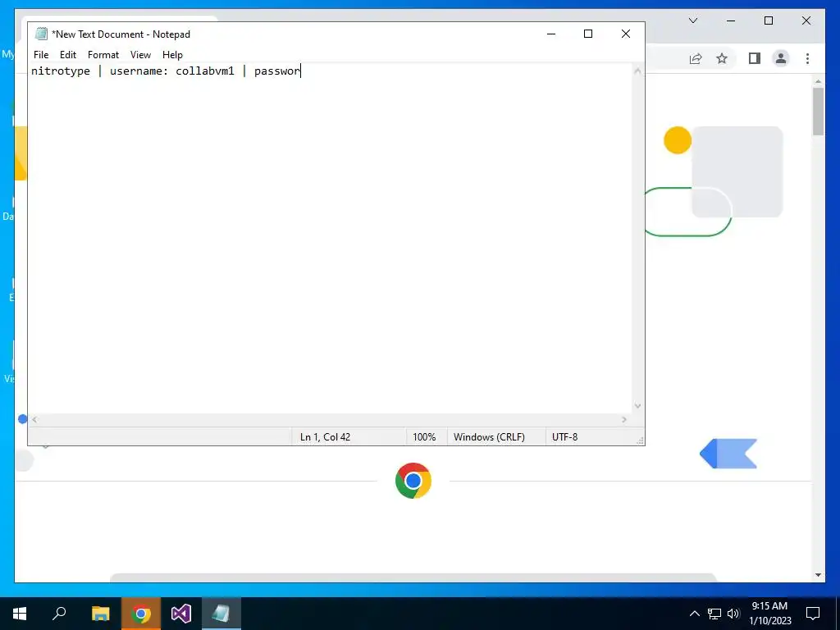
Task: Open the Chrome profile avatar
Action: tap(781, 58)
